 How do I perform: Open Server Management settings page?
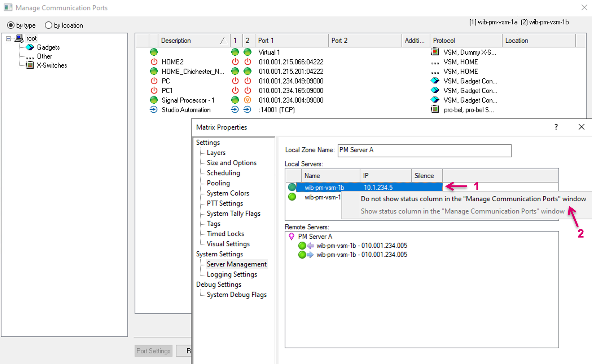236,264
